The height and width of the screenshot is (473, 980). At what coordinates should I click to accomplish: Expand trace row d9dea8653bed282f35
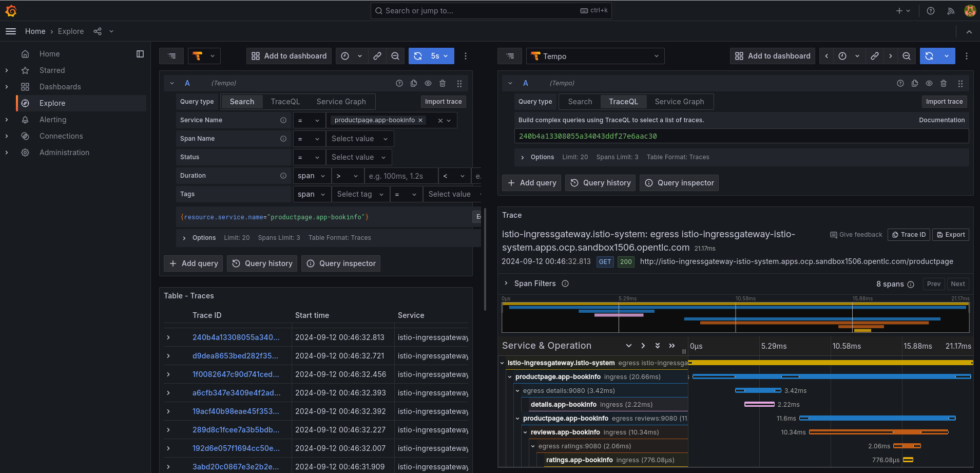tap(168, 356)
